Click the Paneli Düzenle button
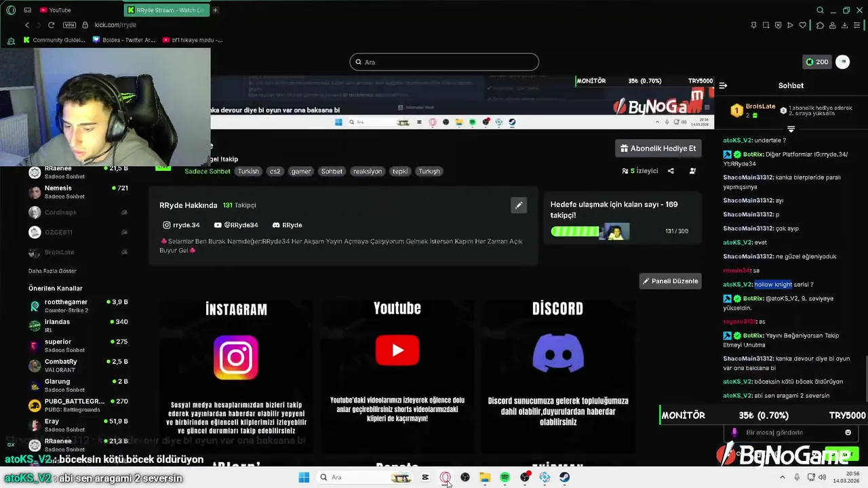Image resolution: width=868 pixels, height=488 pixels. tap(670, 281)
